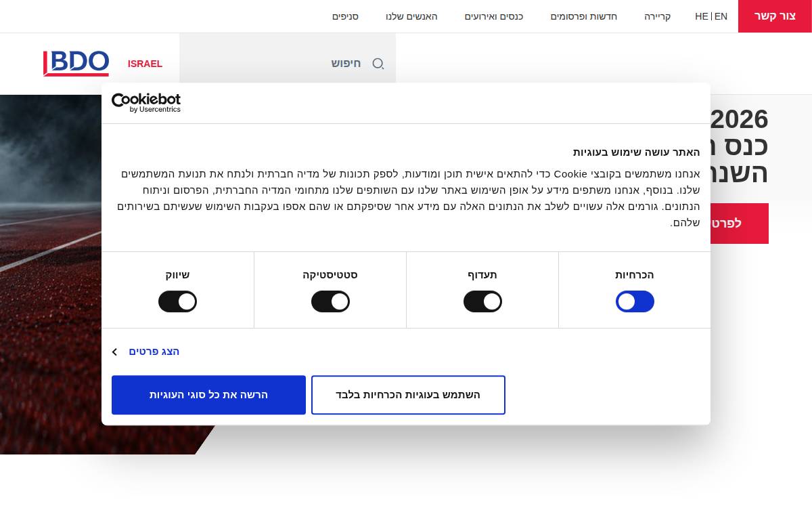Toggle the שיווק (marketing) cookies switch
The width and height of the screenshot is (812, 508).
(177, 301)
